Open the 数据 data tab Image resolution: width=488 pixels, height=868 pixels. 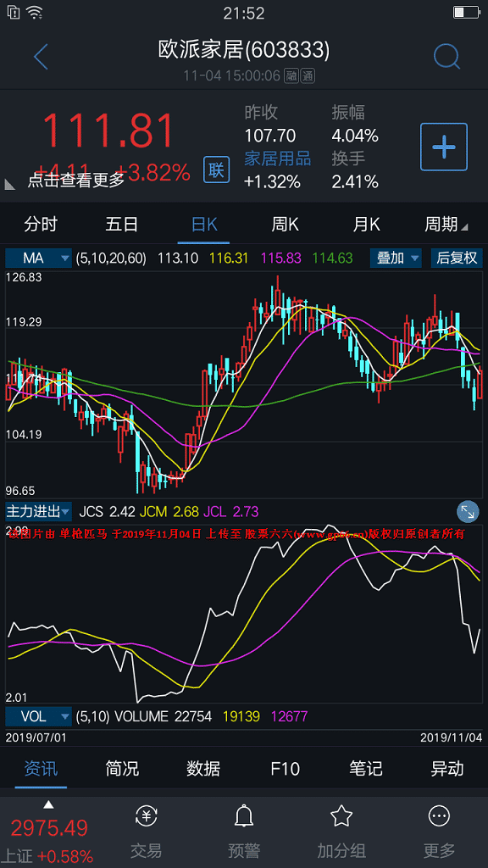(203, 769)
